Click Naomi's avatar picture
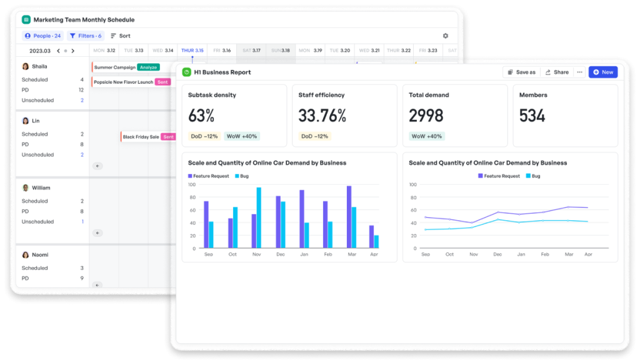Image resolution: width=640 pixels, height=364 pixels. pos(26,255)
